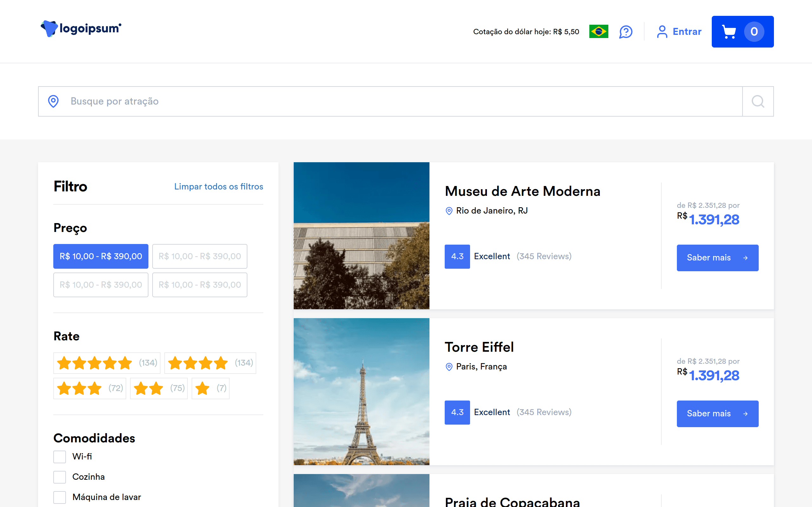
Task: Enable the Wi-fi checkbox
Action: tap(60, 457)
